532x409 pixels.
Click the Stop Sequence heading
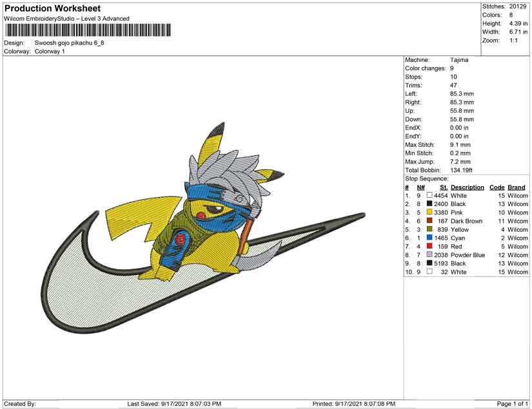(426, 178)
